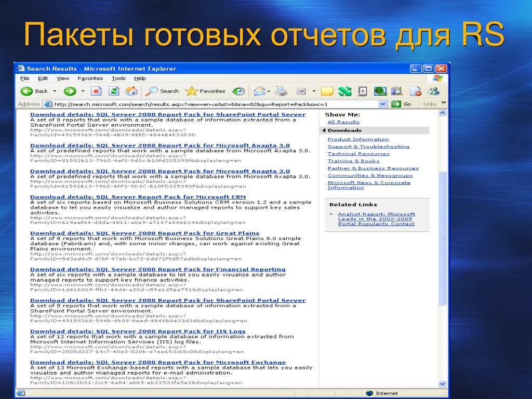Click the page icon in the address bar
532x399 pixels.
(48, 104)
